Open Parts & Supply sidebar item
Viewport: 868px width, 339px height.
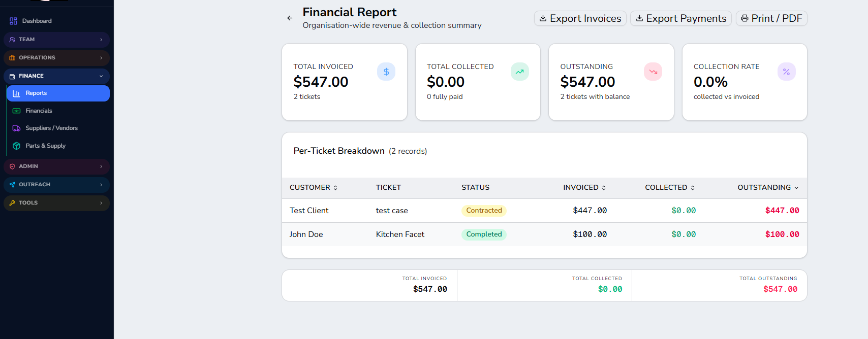point(58,146)
